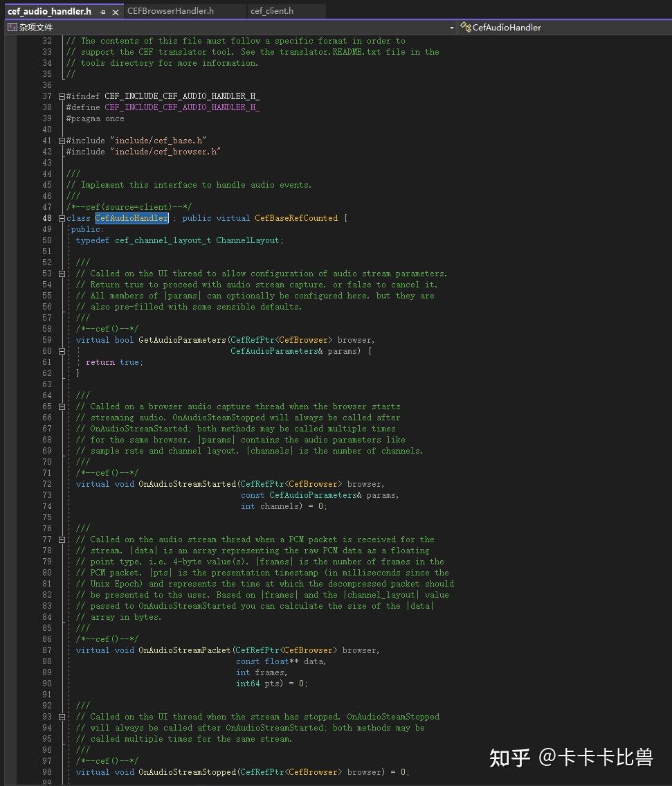
Task: Fold the comment block starting line 77
Action: (62, 539)
